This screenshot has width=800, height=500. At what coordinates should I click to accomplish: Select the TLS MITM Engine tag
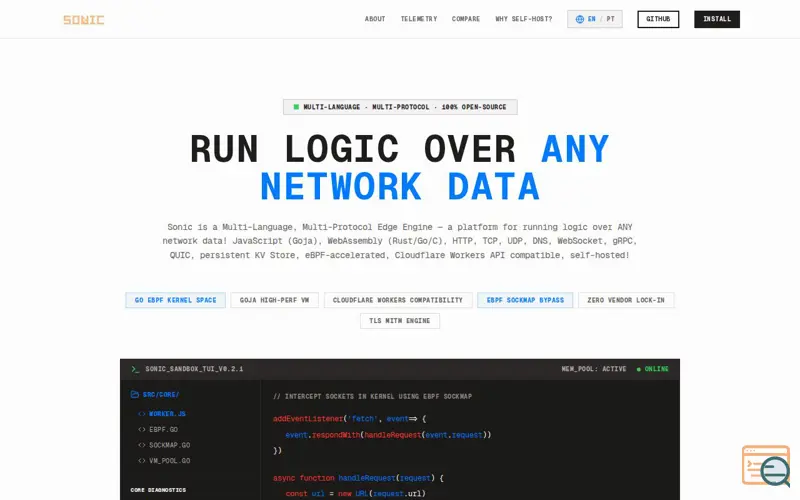coord(400,320)
